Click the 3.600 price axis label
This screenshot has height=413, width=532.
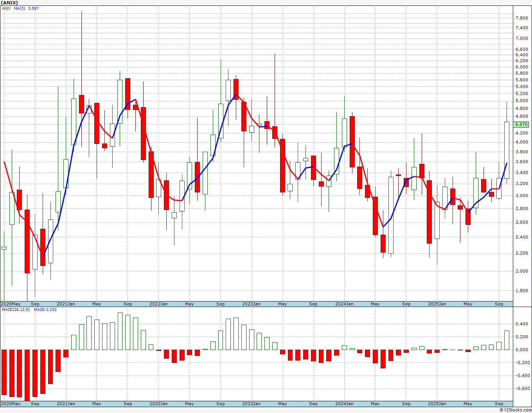click(x=521, y=162)
